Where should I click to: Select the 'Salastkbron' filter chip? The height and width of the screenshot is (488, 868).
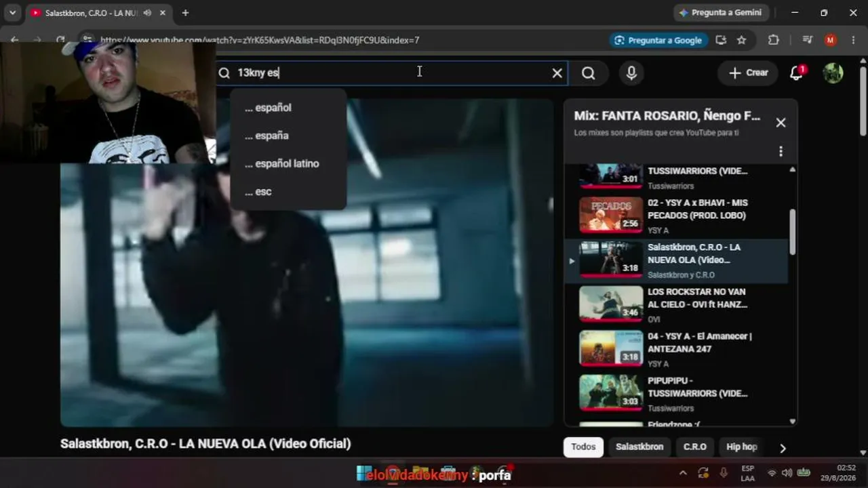[639, 447]
